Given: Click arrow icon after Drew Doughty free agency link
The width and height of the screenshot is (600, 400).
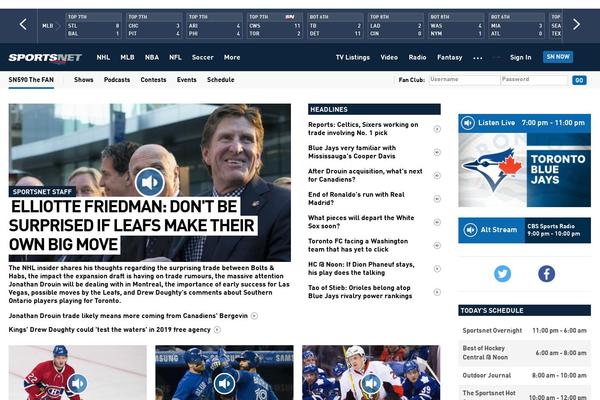Looking at the screenshot, I should coord(217,330).
